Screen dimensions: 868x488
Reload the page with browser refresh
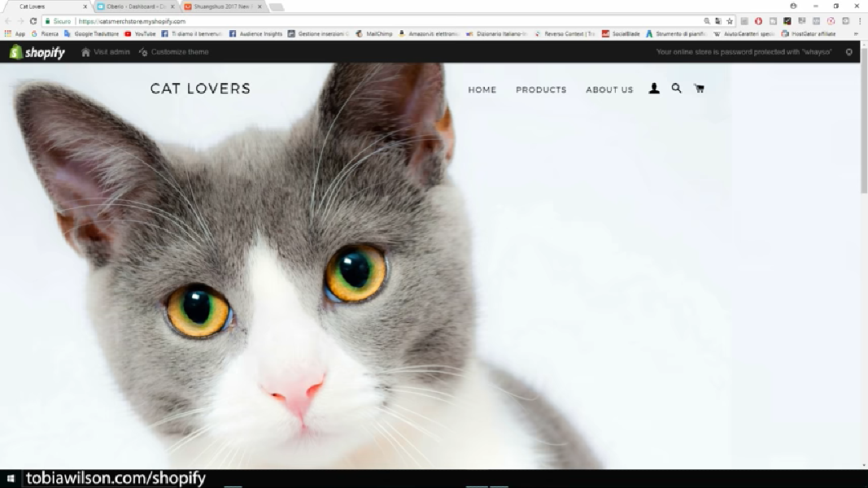click(33, 21)
